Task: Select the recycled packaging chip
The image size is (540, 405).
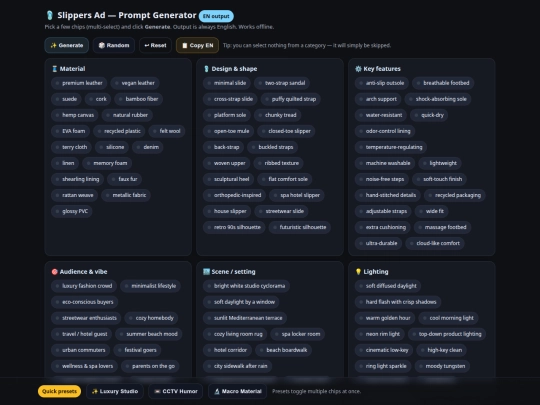Action: (x=455, y=195)
